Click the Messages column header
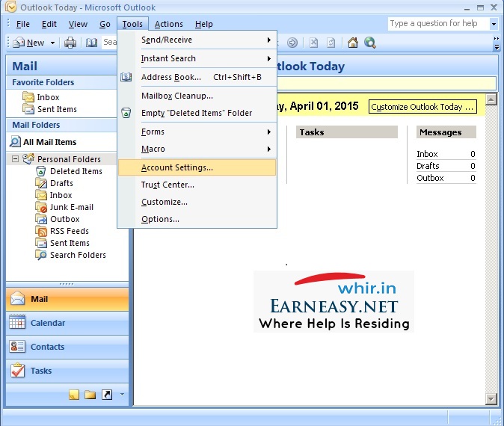The width and height of the screenshot is (504, 426). (446, 132)
